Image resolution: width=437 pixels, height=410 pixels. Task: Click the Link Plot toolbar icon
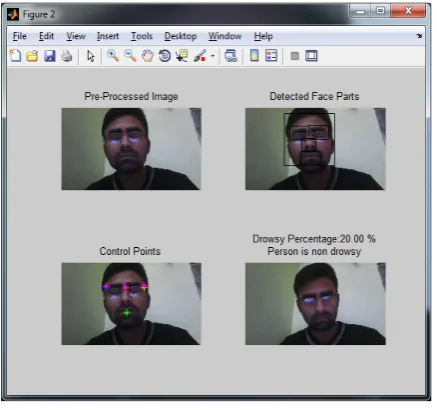231,56
